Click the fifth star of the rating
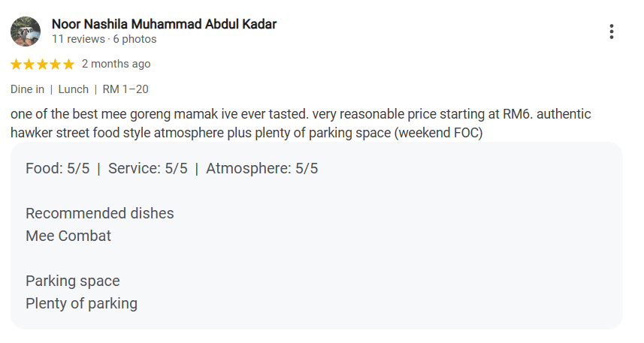This screenshot has width=644, height=343. click(x=68, y=65)
